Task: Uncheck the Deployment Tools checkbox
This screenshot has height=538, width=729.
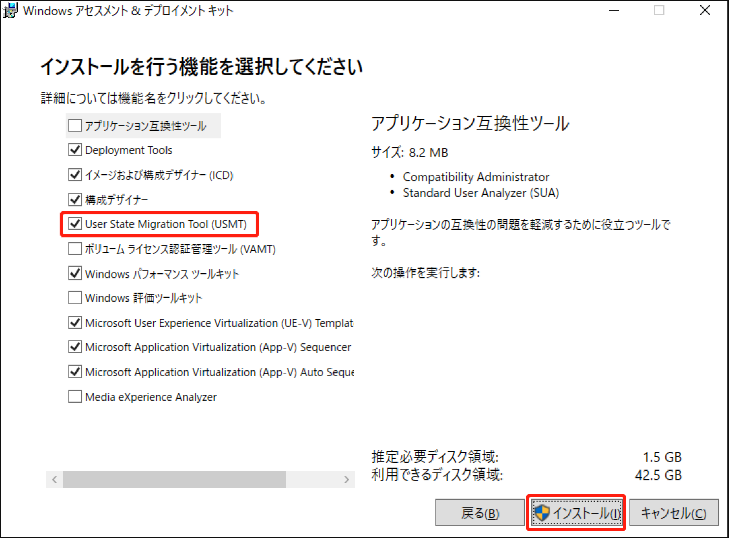Action: point(75,150)
